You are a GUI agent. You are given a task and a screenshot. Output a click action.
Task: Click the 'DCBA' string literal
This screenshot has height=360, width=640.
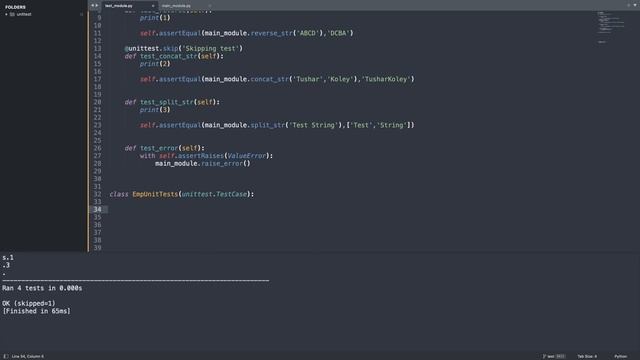(338, 33)
